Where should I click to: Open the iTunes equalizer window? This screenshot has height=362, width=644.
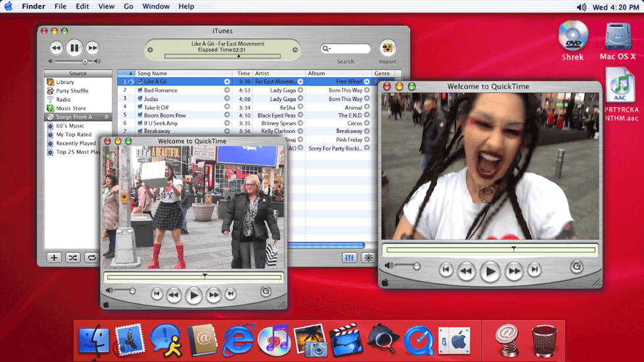pos(350,258)
